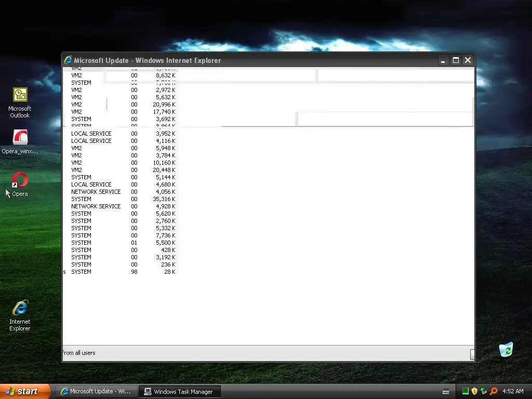This screenshot has height=399, width=532.
Task: Switch to Microsoft Update taskbar button
Action: click(96, 392)
